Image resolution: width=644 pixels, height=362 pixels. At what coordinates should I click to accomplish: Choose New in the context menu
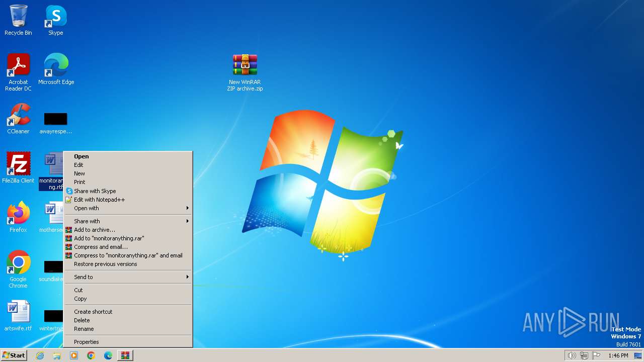coord(128,173)
